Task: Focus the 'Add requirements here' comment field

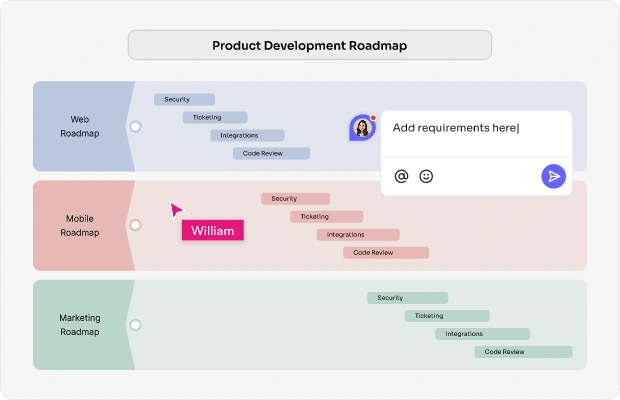Action: point(476,134)
